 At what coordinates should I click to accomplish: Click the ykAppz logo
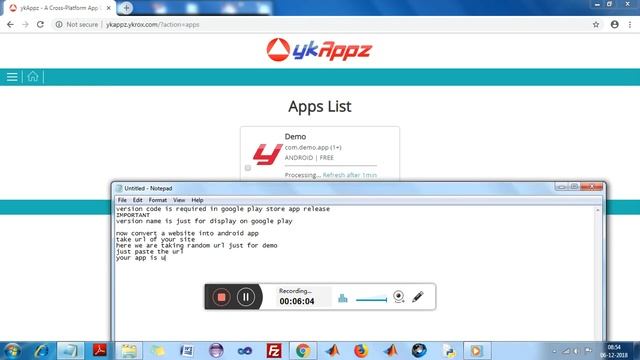click(x=319, y=50)
